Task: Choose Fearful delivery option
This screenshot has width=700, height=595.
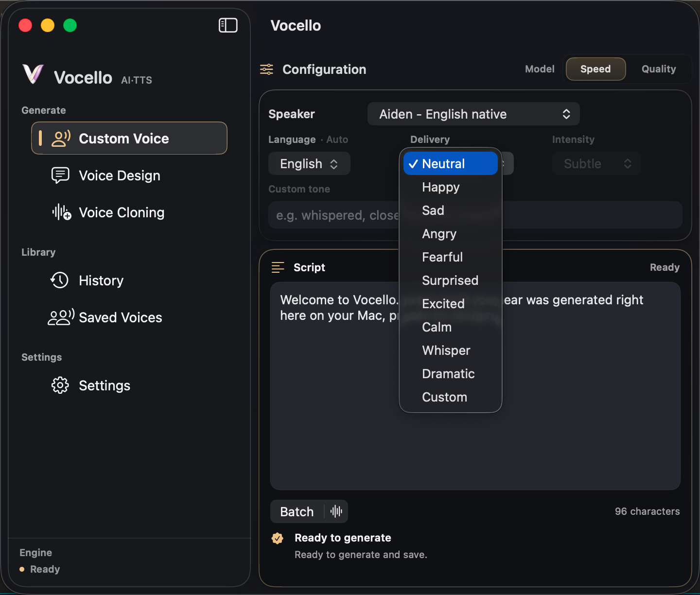Action: pyautogui.click(x=450, y=257)
